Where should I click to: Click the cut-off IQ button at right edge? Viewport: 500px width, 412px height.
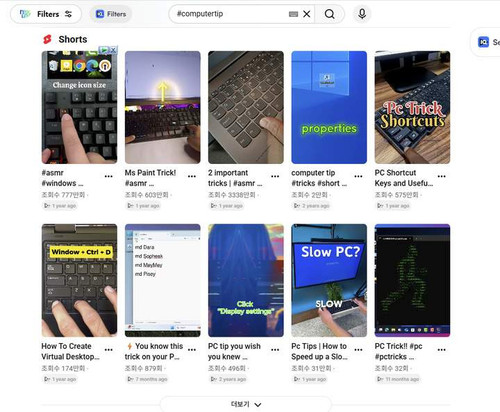coord(486,42)
